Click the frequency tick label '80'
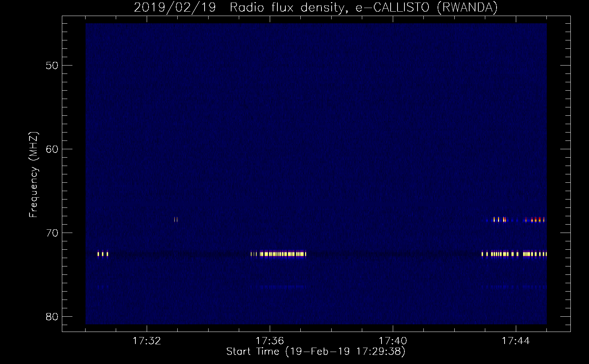 tap(52, 317)
